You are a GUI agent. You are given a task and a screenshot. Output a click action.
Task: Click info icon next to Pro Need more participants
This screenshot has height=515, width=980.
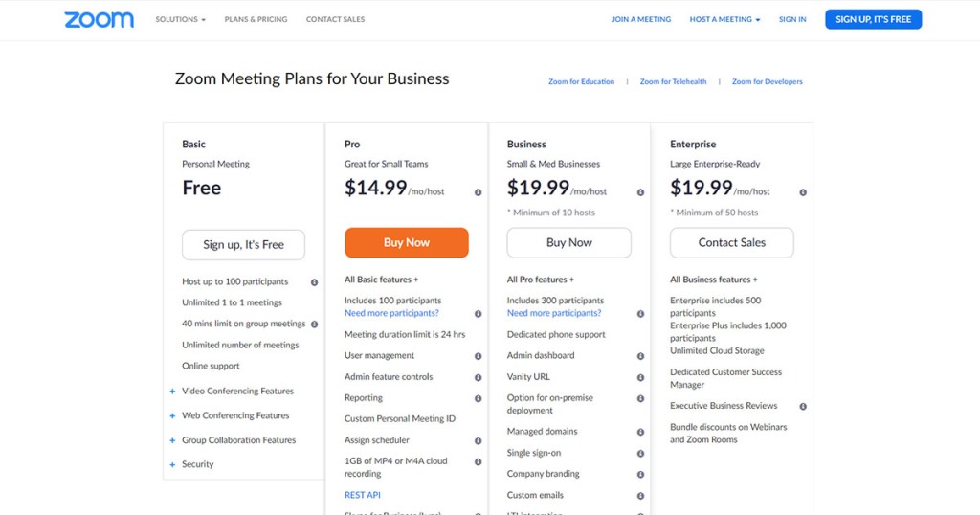tap(479, 314)
